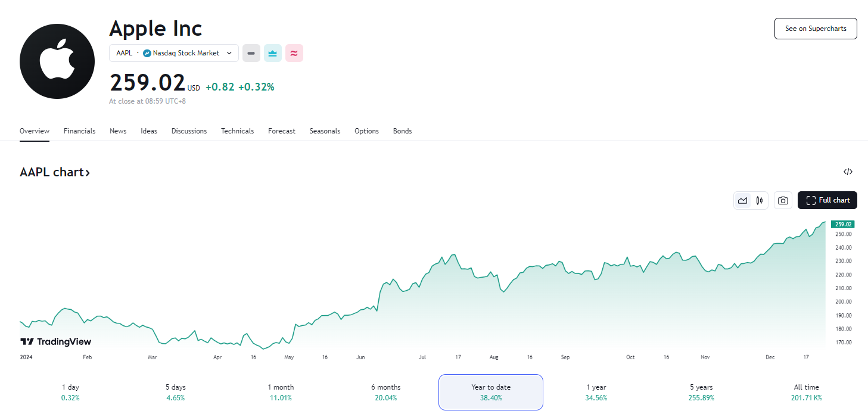The width and height of the screenshot is (868, 420).
Task: Open the Full chart button
Action: pos(827,200)
